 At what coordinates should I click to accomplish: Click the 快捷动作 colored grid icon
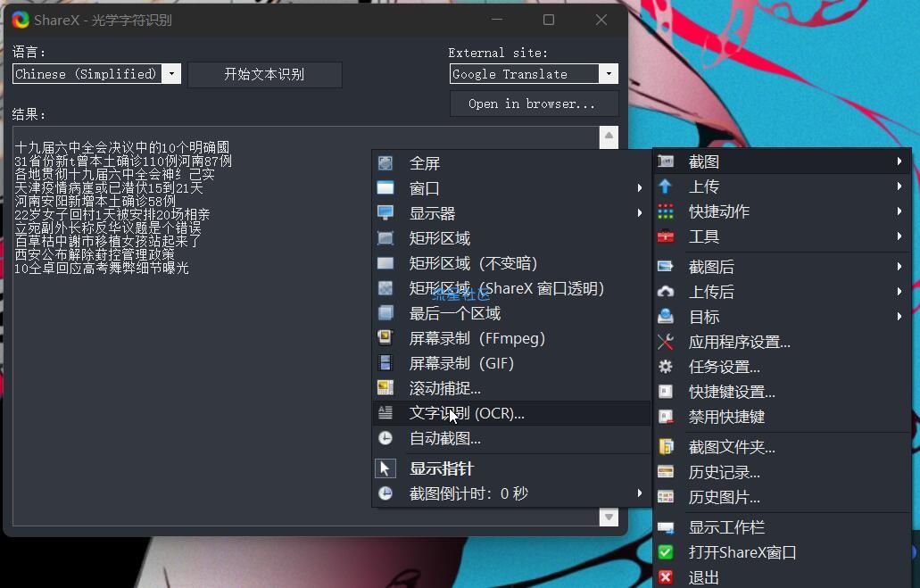click(666, 211)
